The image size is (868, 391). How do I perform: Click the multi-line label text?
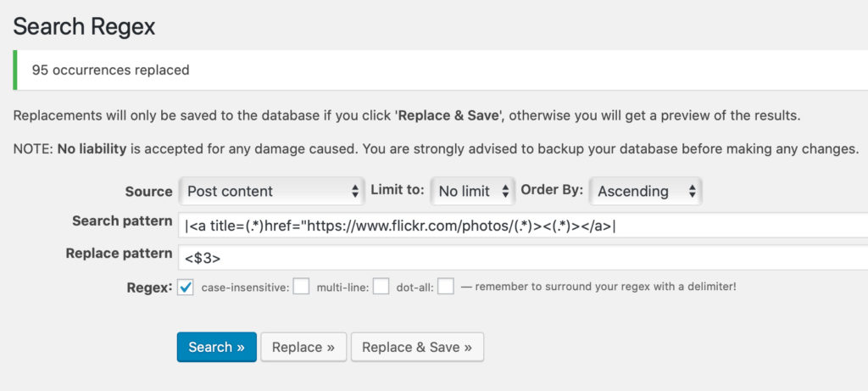(x=342, y=288)
